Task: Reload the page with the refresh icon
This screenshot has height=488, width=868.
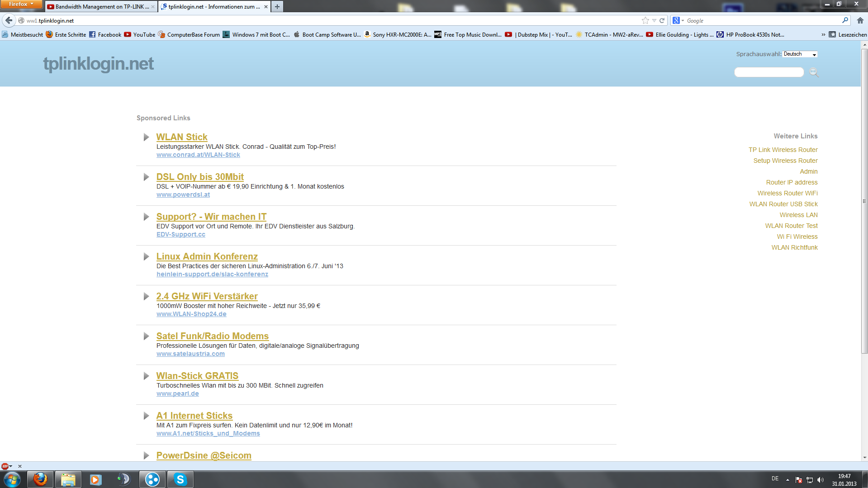Action: pos(662,20)
